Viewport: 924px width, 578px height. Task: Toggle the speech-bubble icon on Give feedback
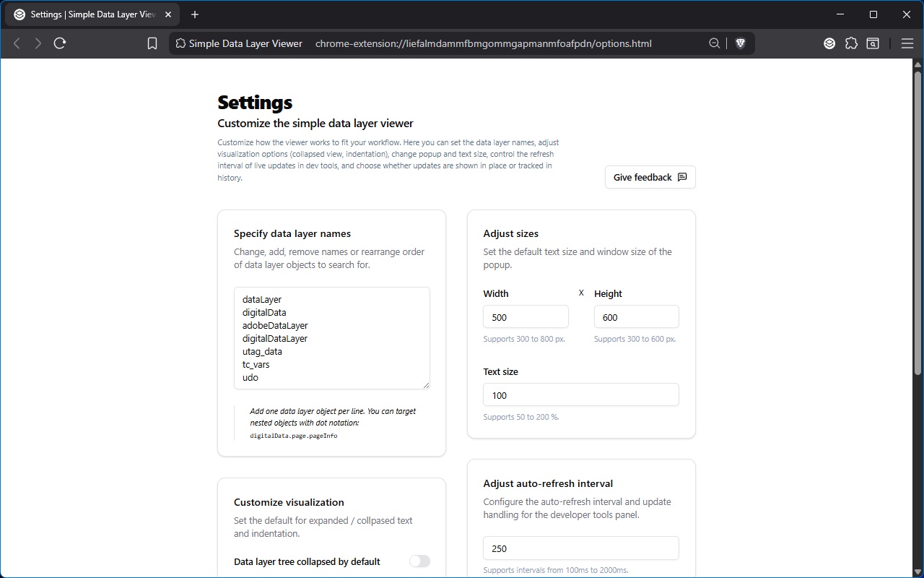(682, 177)
